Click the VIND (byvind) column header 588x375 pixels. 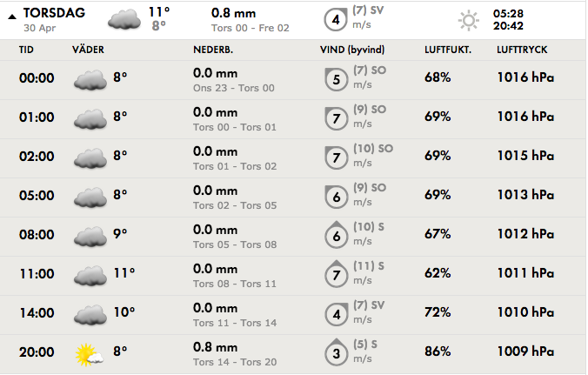[x=352, y=50]
